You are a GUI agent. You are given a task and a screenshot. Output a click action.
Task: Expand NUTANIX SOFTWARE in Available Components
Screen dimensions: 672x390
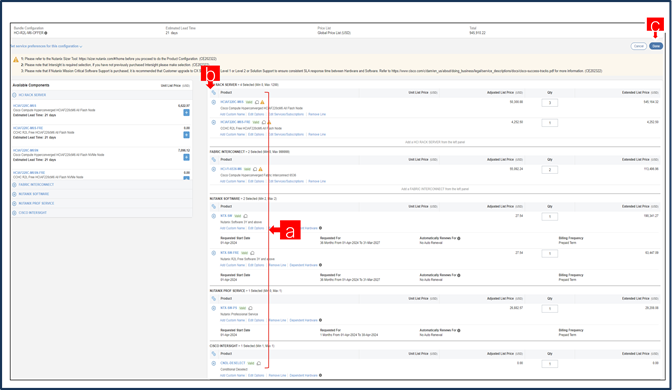click(x=15, y=194)
